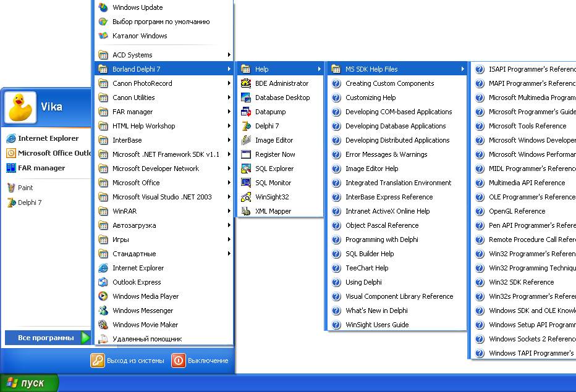Open FAR manager pinned shortcut icon

click(x=11, y=168)
